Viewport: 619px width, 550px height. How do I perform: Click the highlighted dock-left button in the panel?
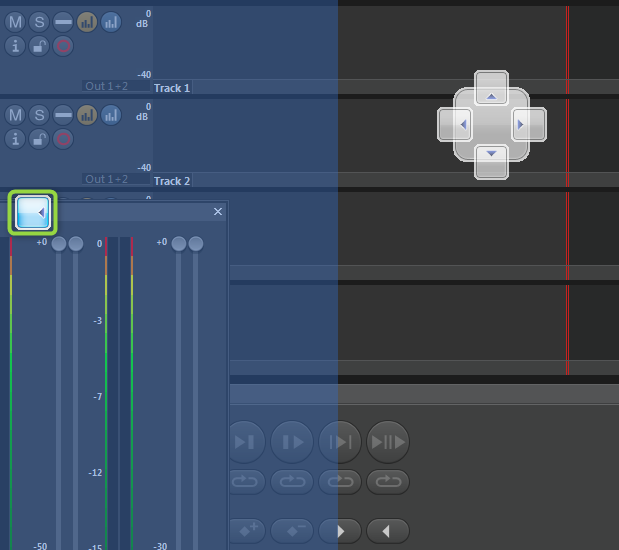[x=33, y=212]
